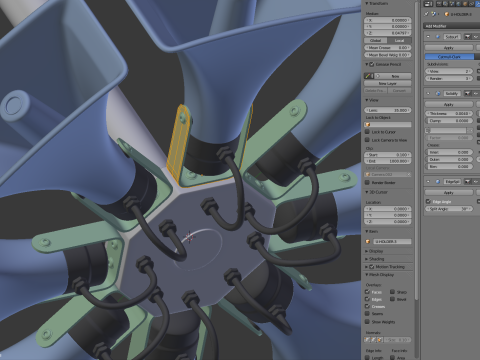
Task: Click the Solidify Thickness slider
Action: (x=449, y=113)
